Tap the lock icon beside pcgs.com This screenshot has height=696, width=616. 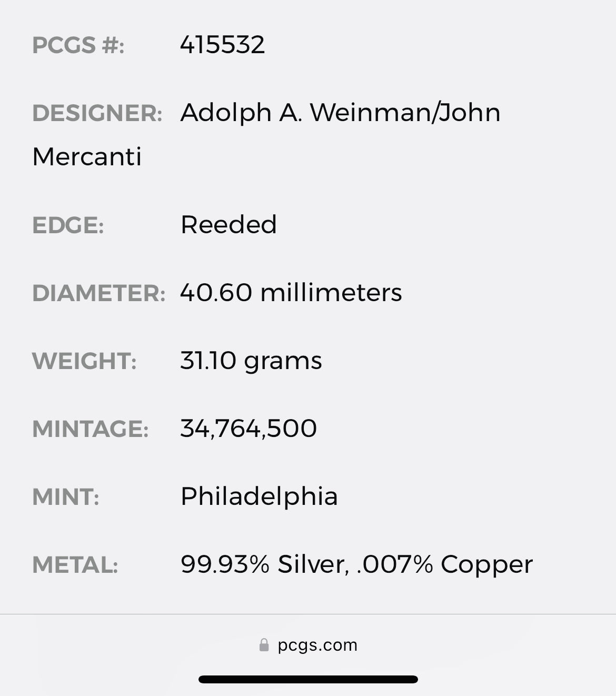point(264,645)
